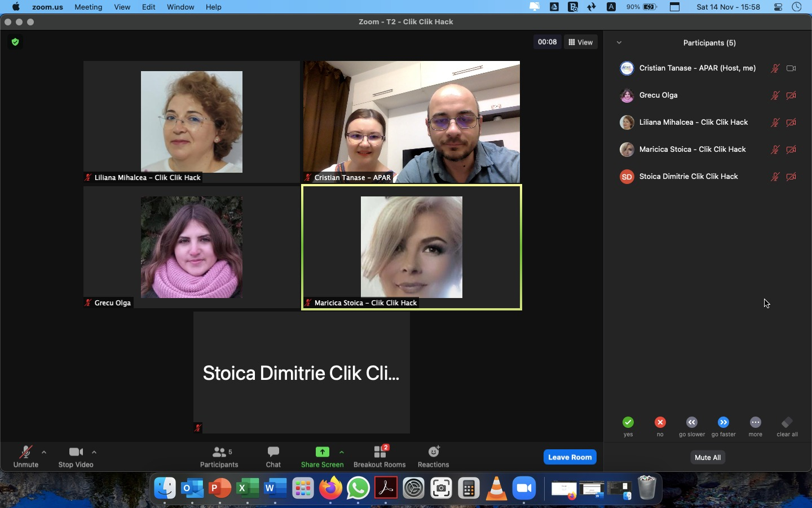Click the Share Screen icon
The height and width of the screenshot is (508, 812).
tap(322, 452)
